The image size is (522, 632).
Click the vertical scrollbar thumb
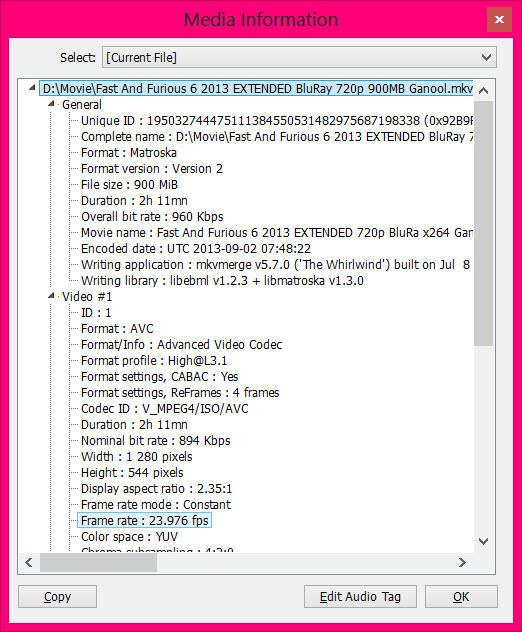click(483, 223)
